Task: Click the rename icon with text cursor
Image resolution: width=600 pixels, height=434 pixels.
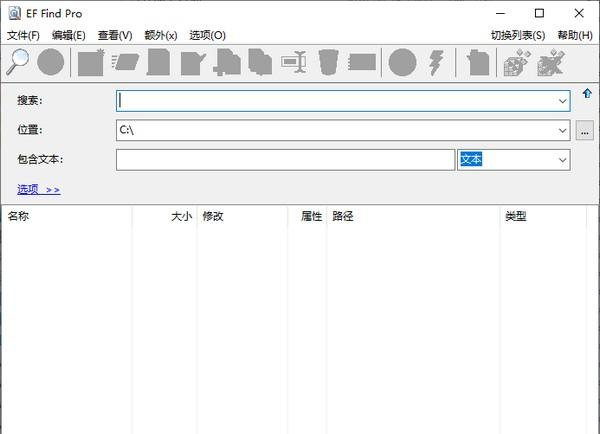Action: (294, 62)
